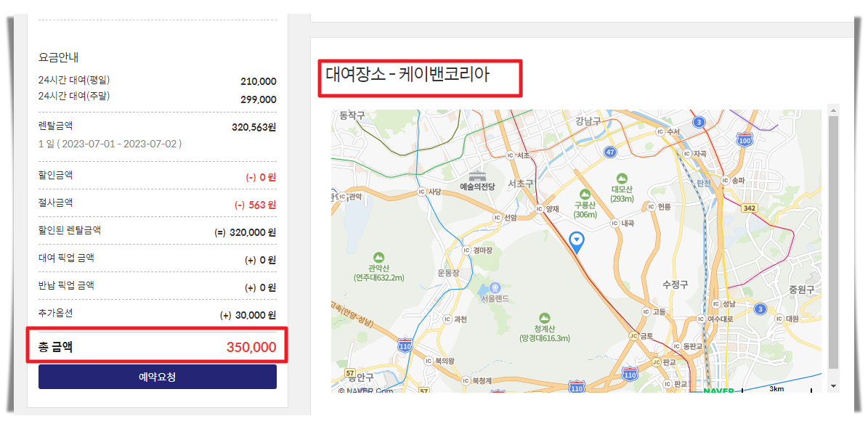Click the route 47 highway shield

point(611,152)
